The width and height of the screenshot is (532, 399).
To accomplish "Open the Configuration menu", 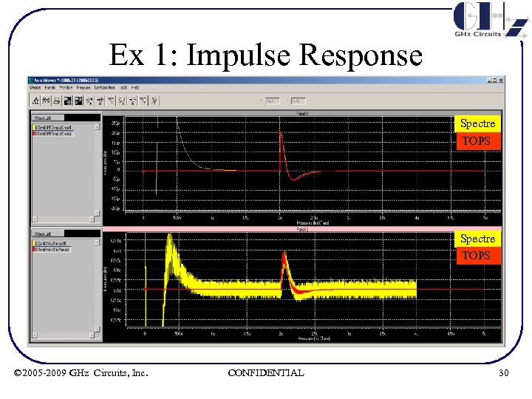I will [104, 87].
